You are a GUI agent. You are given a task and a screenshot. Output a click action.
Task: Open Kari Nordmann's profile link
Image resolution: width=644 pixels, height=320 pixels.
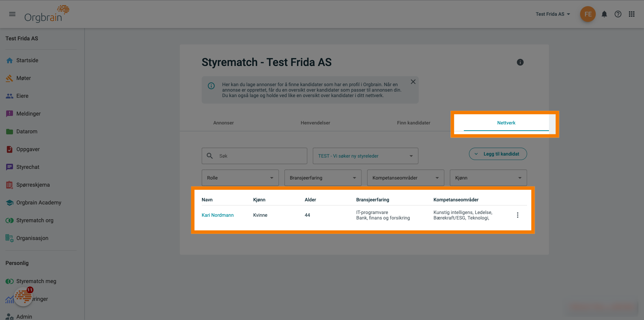(x=218, y=215)
